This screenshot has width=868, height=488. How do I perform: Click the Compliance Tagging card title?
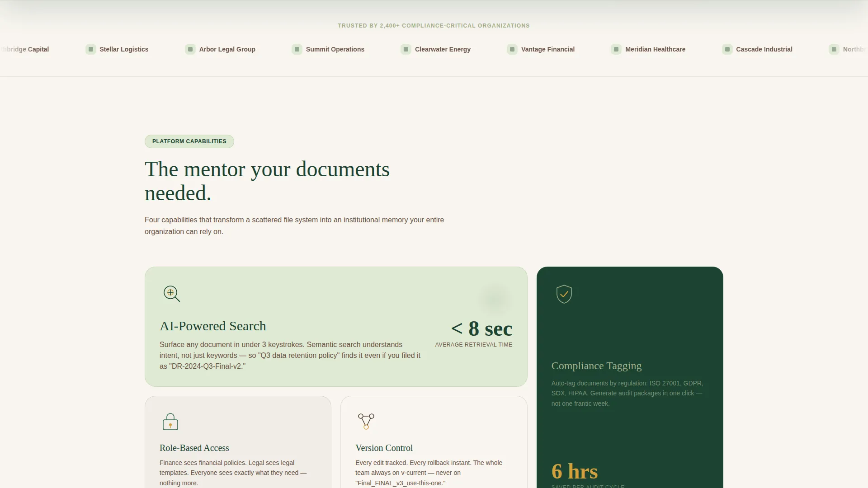[x=596, y=366]
